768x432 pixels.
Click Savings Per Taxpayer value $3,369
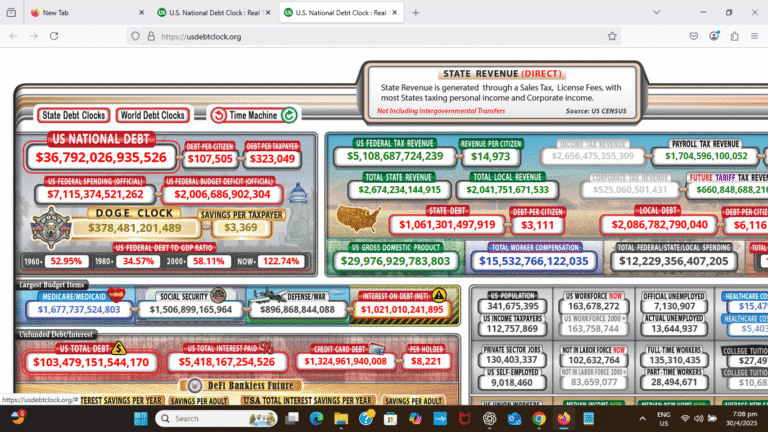click(240, 227)
